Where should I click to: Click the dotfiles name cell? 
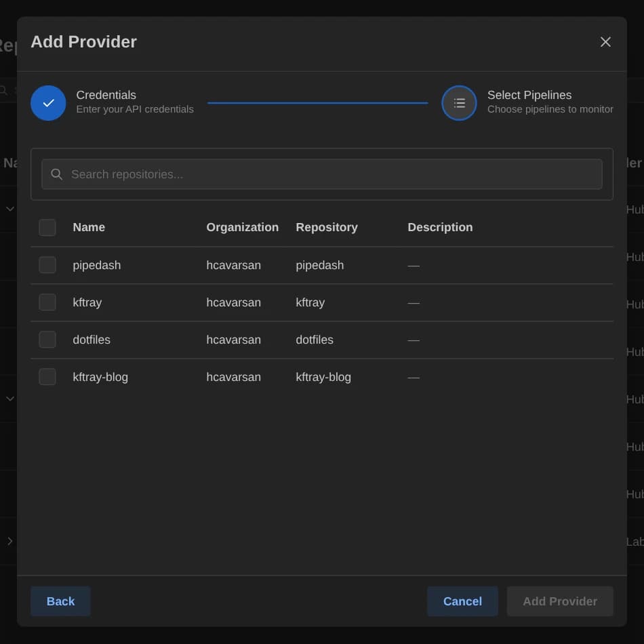[x=92, y=340]
